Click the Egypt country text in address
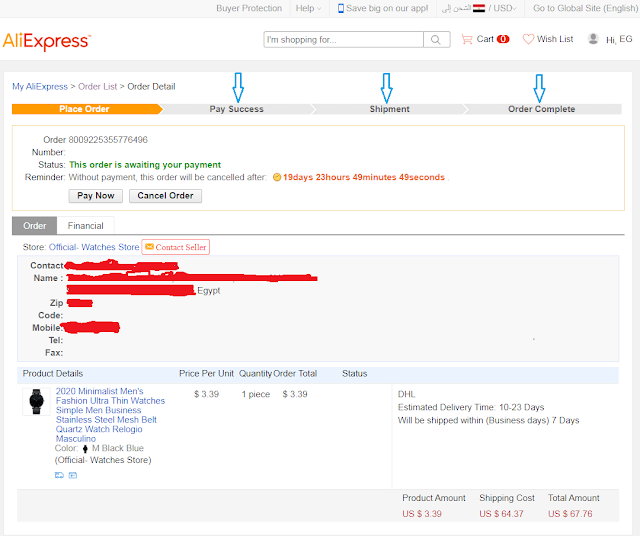 click(209, 291)
